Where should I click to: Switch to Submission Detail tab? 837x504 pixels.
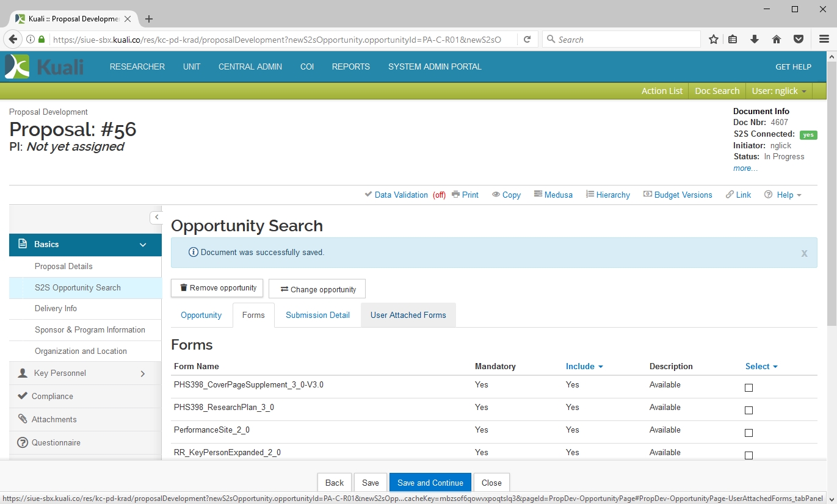pyautogui.click(x=317, y=315)
